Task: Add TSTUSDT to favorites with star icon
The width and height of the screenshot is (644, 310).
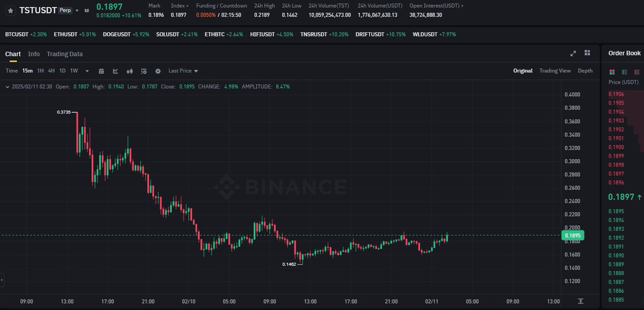Action: (x=11, y=10)
